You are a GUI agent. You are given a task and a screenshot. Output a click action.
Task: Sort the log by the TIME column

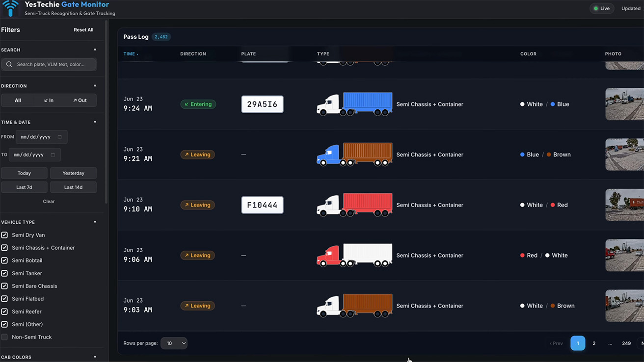(131, 54)
